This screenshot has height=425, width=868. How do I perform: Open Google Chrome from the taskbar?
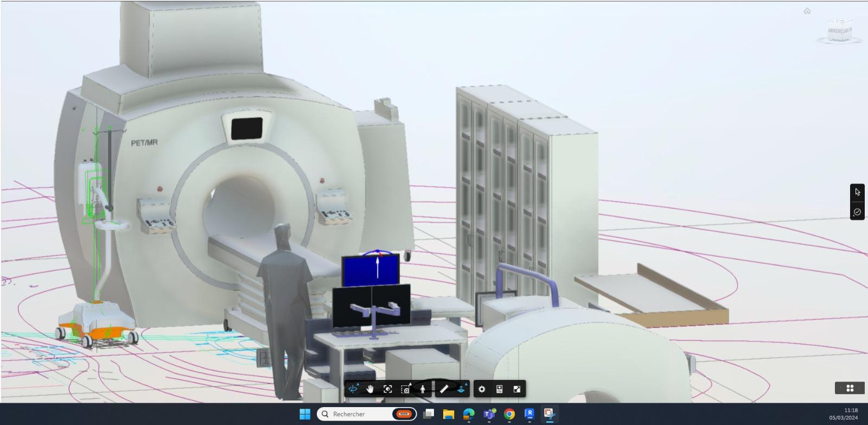pyautogui.click(x=509, y=414)
